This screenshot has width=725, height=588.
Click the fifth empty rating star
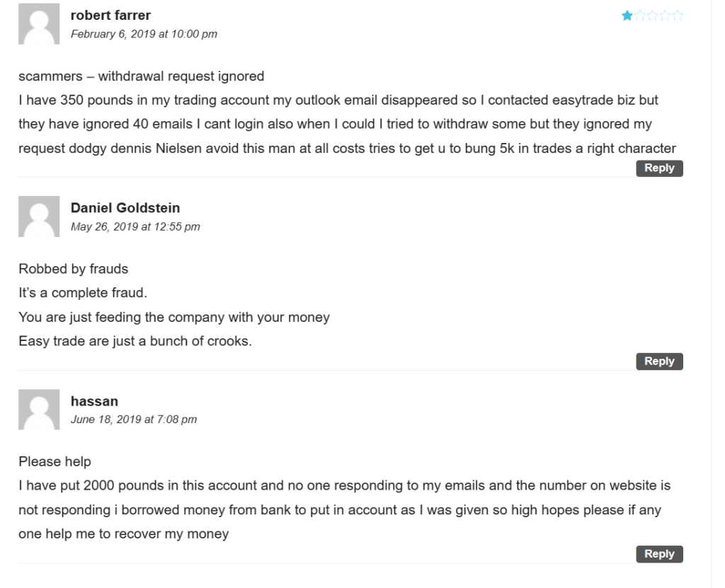pos(678,16)
